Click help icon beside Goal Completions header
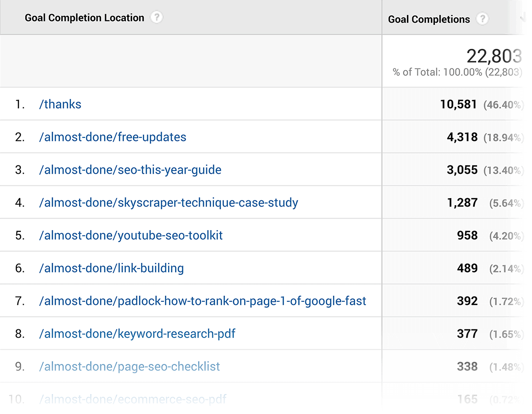Image resolution: width=532 pixels, height=414 pixels. [x=482, y=19]
